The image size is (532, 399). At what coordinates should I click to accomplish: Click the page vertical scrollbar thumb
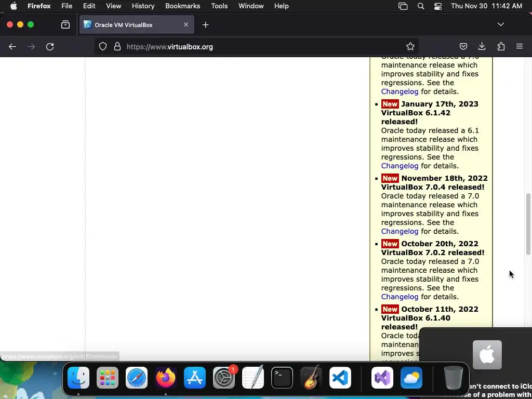click(528, 224)
